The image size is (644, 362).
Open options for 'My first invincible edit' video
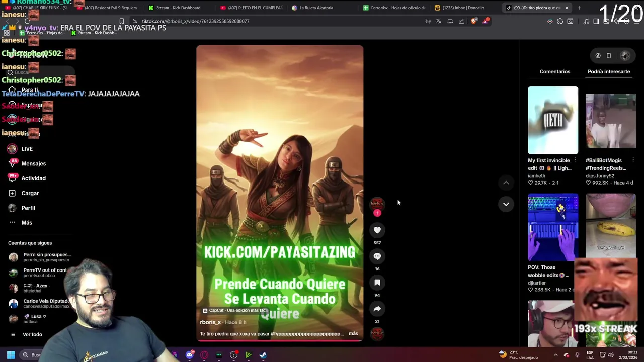[576, 160]
